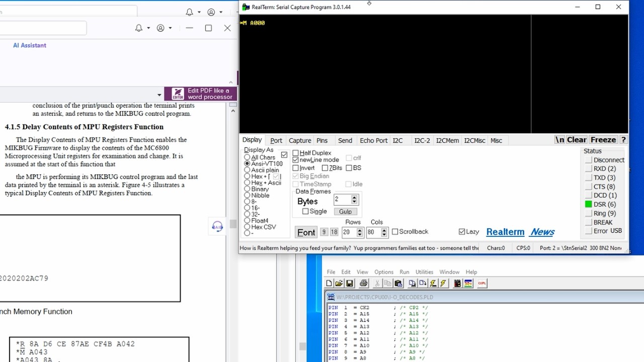Image resolution: width=644 pixels, height=362 pixels.
Task: Click Font button in RealTerm
Action: pos(306,232)
